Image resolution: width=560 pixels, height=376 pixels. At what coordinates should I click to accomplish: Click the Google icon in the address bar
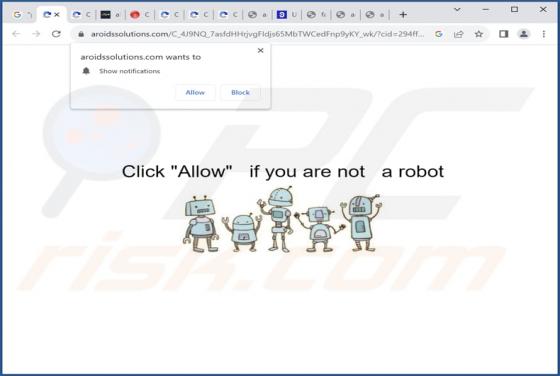pos(439,34)
